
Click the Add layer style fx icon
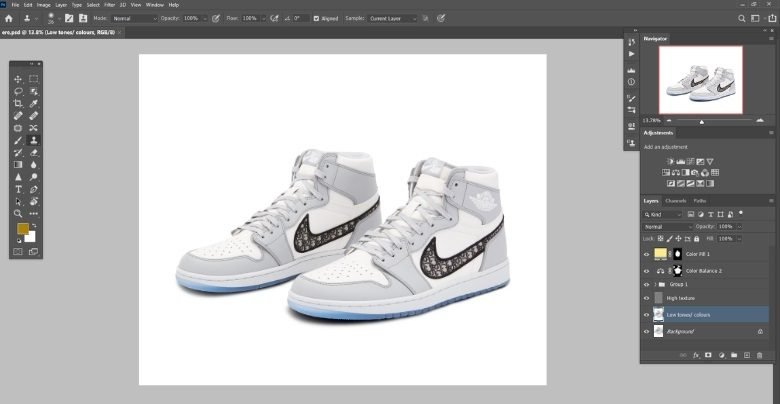coord(696,355)
